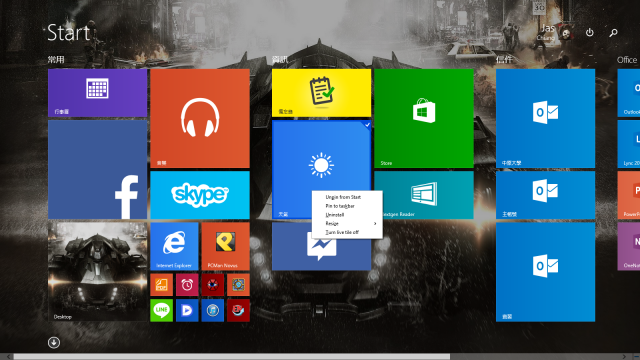Open the purple Calendar tile
The image size is (640, 360).
click(x=98, y=93)
